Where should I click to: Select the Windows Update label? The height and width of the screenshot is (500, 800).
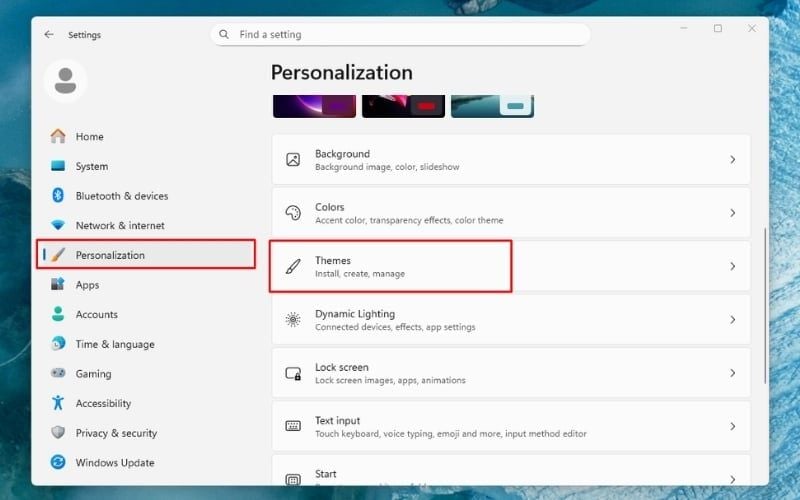click(x=115, y=463)
